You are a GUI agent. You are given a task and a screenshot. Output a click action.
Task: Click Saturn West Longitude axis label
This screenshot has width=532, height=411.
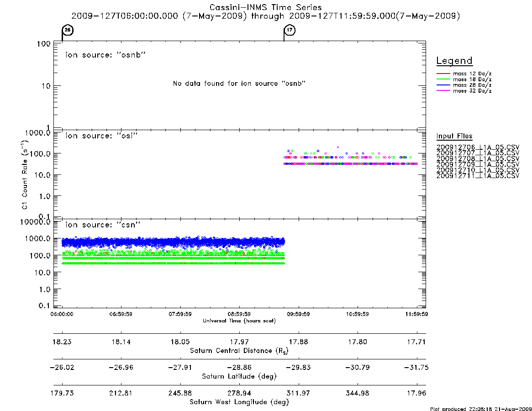coord(239,402)
